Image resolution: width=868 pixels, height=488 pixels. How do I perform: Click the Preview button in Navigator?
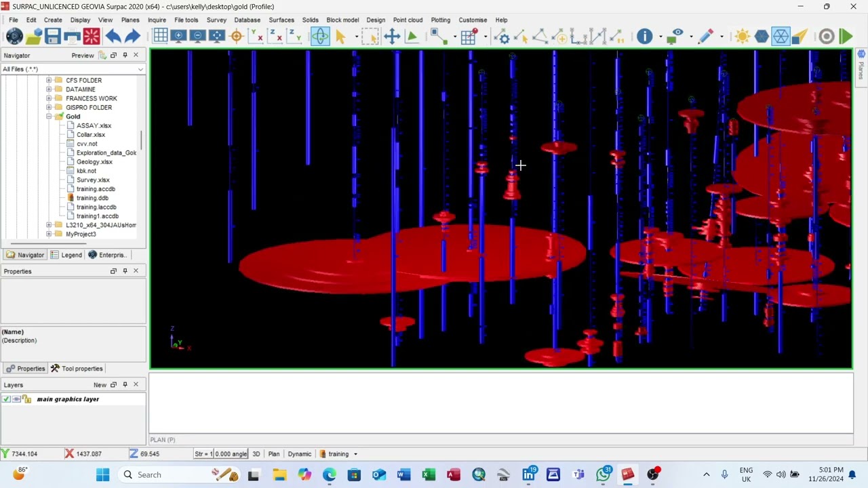(83, 56)
